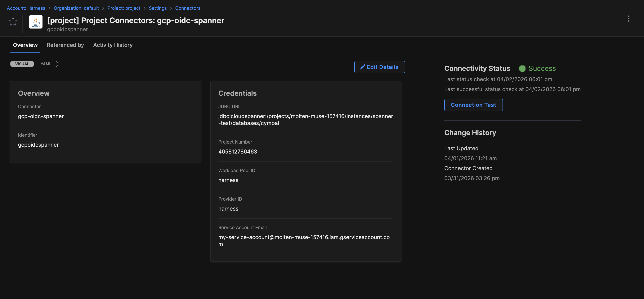The height and width of the screenshot is (299, 644).
Task: Open the Settings breadcrumb link
Action: (x=158, y=8)
